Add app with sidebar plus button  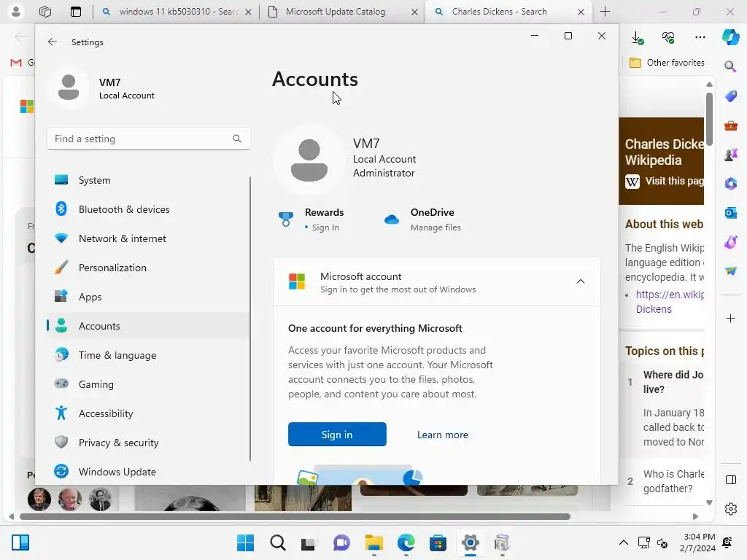pos(731,318)
